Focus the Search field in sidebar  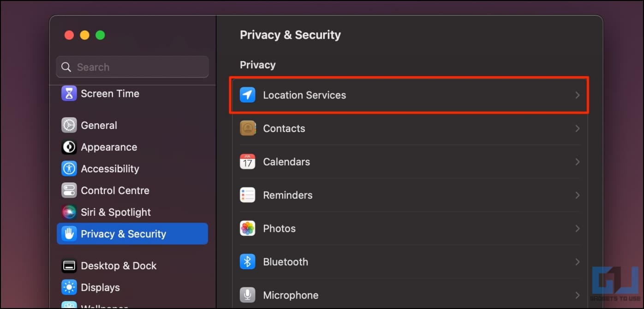coord(132,67)
